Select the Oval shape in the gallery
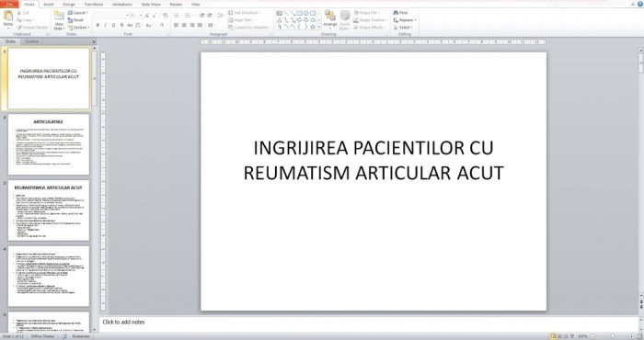This screenshot has height=340, width=644. pos(306,13)
